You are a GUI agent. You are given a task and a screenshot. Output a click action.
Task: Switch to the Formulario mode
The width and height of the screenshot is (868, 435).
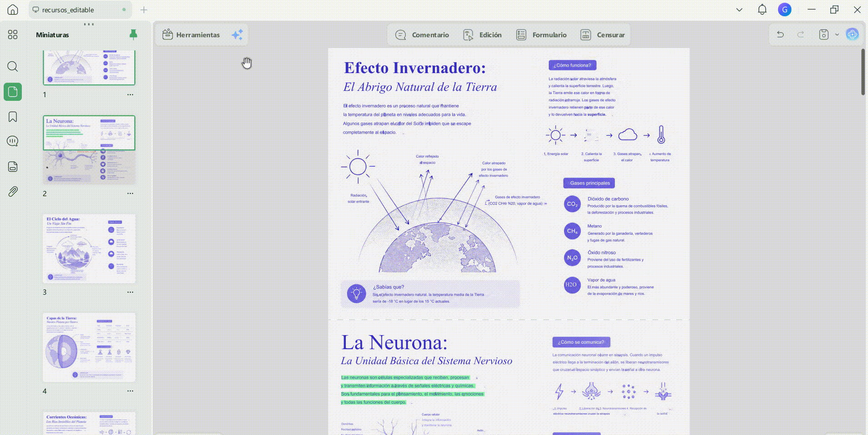coord(541,35)
